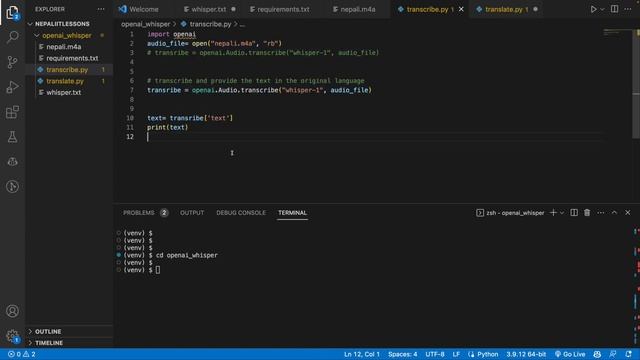Click the terminal prompt input line

click(158, 270)
